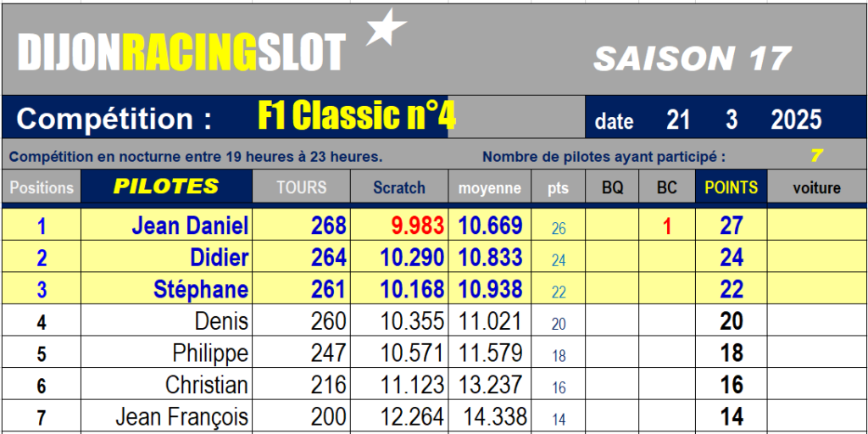Screen dimensions: 868x434
Task: Click the yellow participant count 7
Action: [x=816, y=156]
